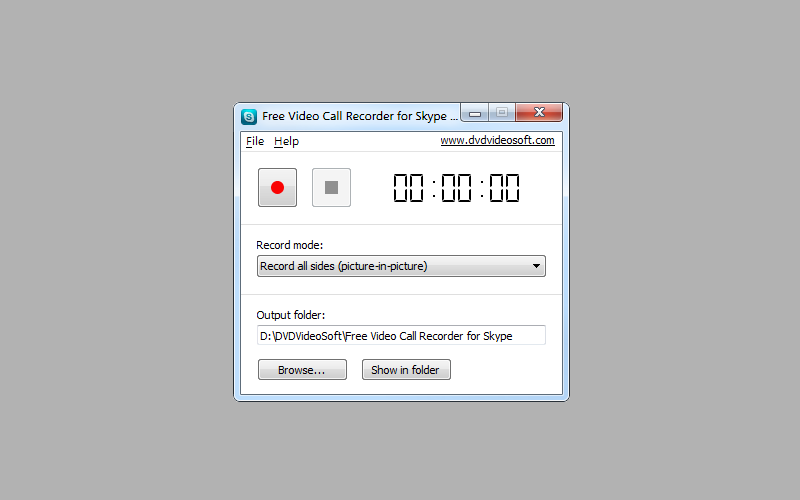Open the Record all sides mode combo box

[x=401, y=266]
